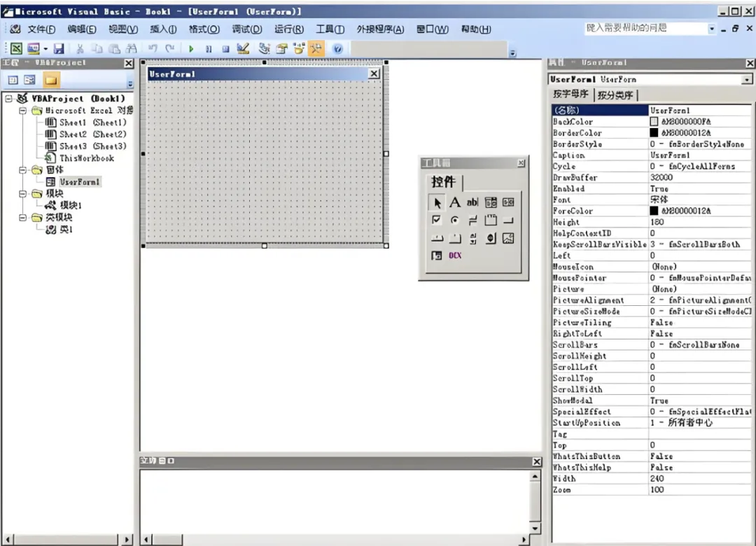Click the UserForm1 design window close button
756x546 pixels.
tap(374, 73)
